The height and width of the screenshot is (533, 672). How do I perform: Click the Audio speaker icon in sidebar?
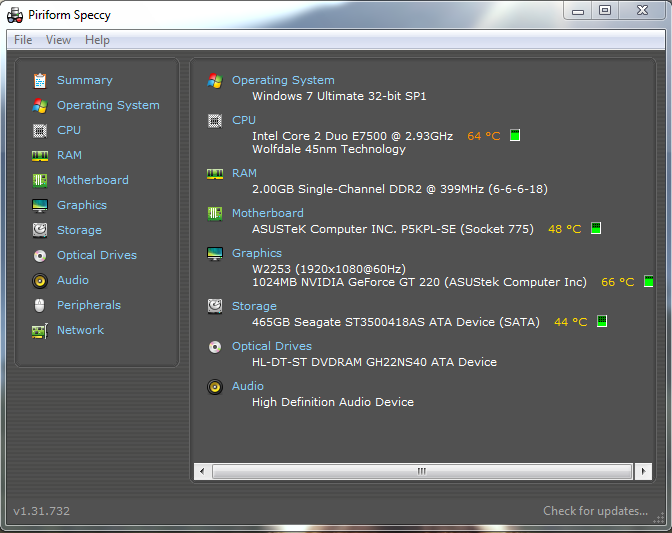pos(40,281)
